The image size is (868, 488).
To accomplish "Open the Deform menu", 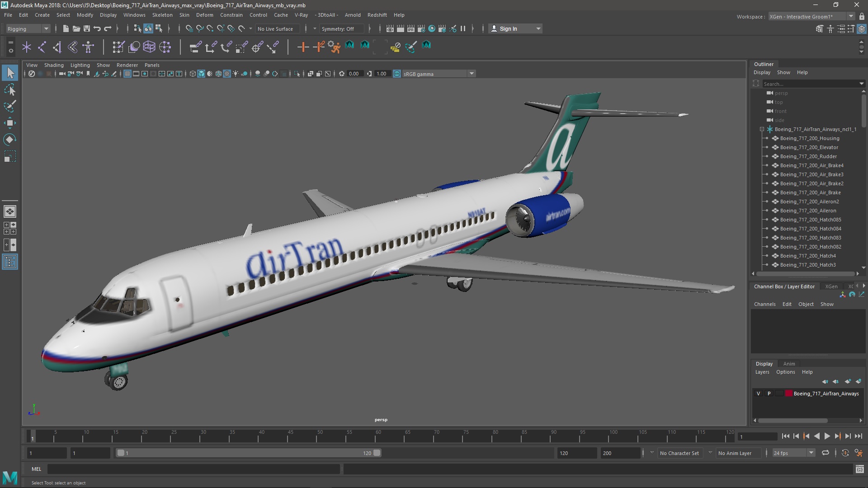I will [x=204, y=15].
